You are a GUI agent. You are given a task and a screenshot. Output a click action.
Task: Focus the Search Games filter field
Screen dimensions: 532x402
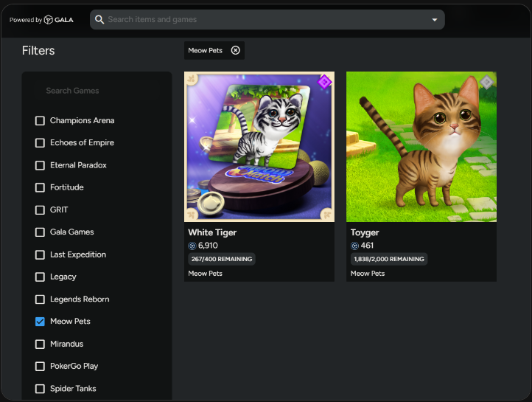pos(97,91)
